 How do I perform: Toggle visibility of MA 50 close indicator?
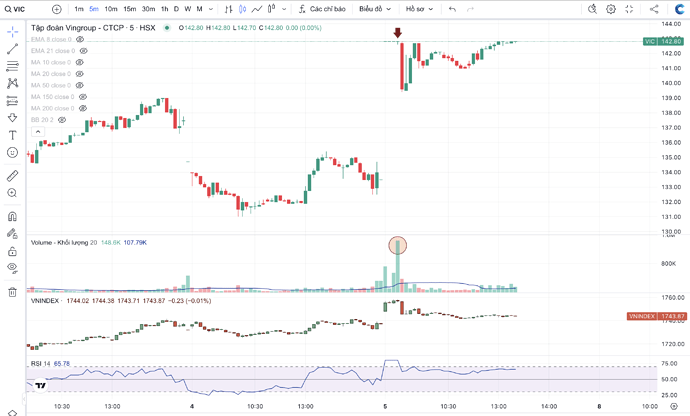click(79, 85)
